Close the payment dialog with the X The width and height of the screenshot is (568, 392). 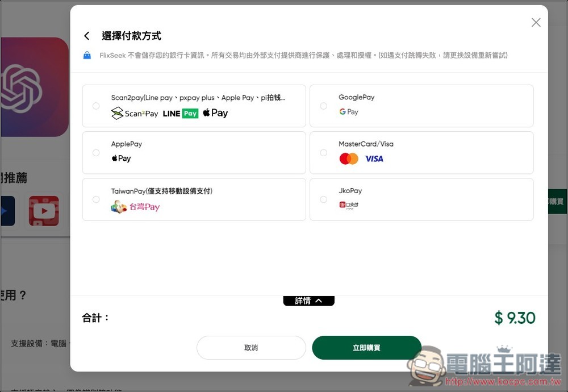[536, 22]
